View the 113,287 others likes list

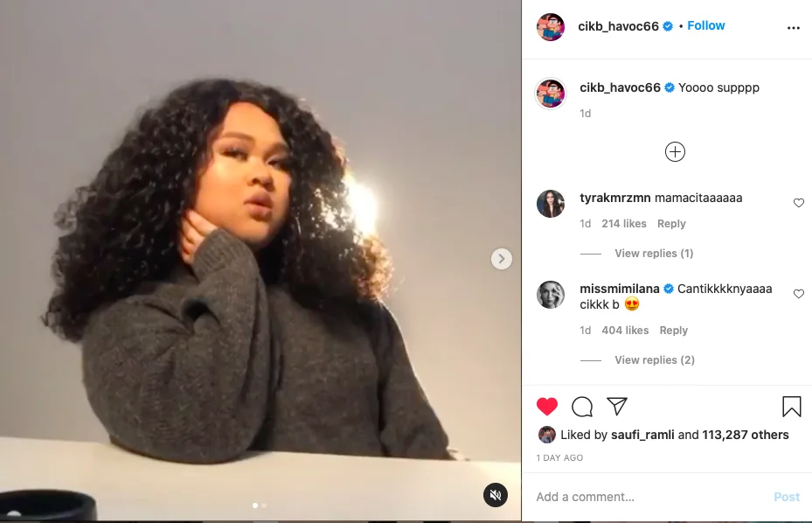click(746, 435)
